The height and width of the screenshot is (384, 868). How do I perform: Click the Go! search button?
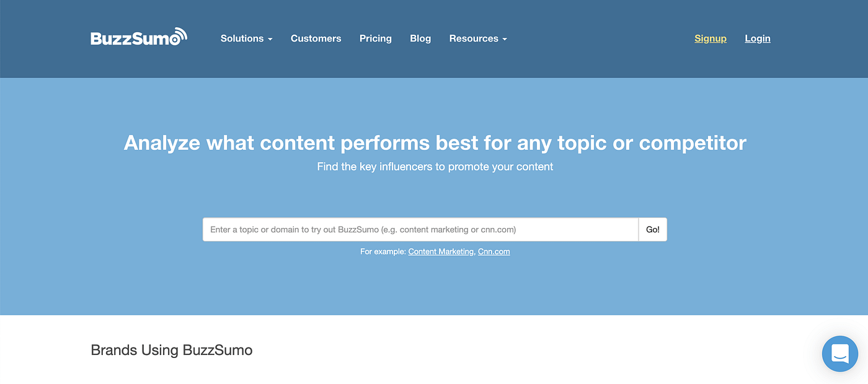coord(653,229)
